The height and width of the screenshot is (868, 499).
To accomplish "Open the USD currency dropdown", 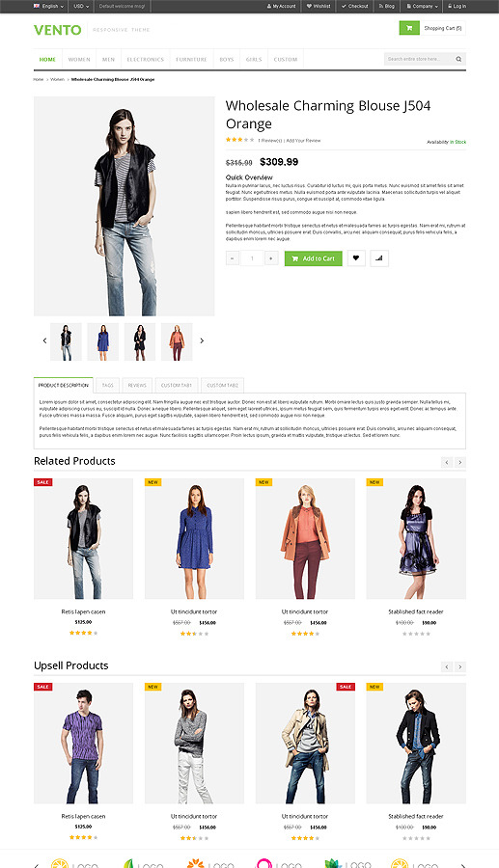I will [x=81, y=6].
